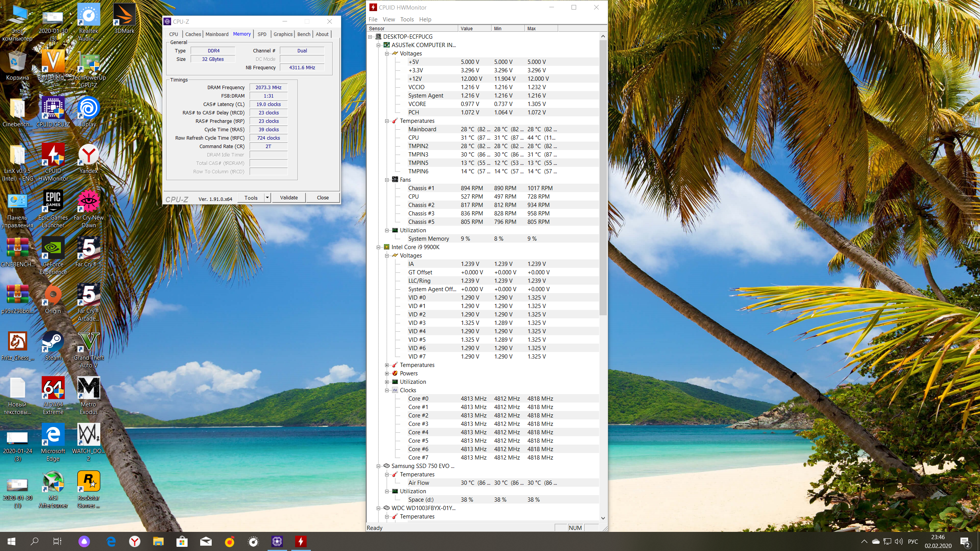Open AIDA64 Extreme desktop icon
This screenshot has width=980, height=551.
pos(53,389)
